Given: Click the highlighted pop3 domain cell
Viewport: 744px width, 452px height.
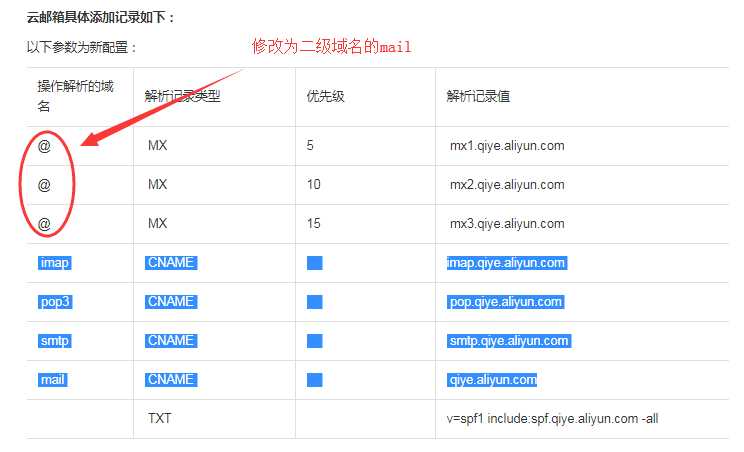Looking at the screenshot, I should click(x=55, y=302).
